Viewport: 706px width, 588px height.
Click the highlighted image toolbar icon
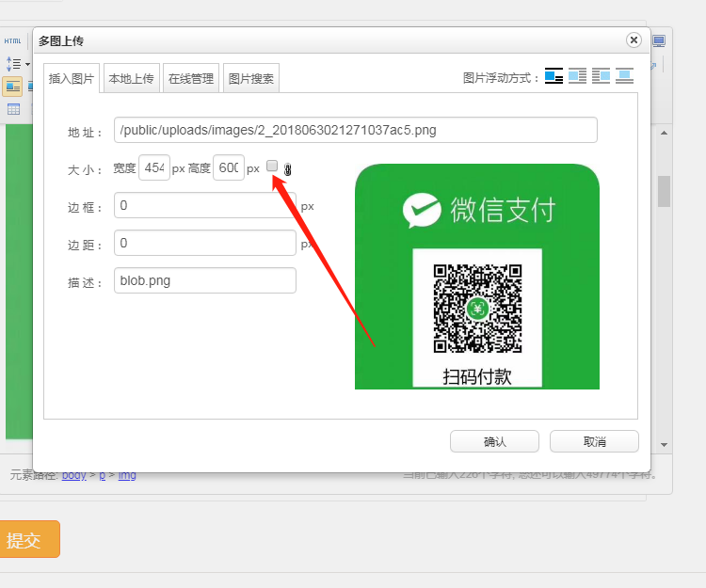tap(12, 87)
